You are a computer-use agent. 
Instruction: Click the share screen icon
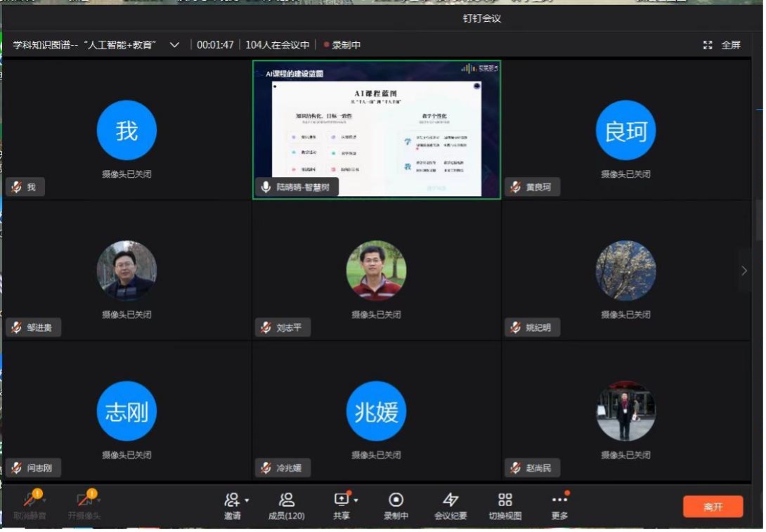pyautogui.click(x=342, y=500)
